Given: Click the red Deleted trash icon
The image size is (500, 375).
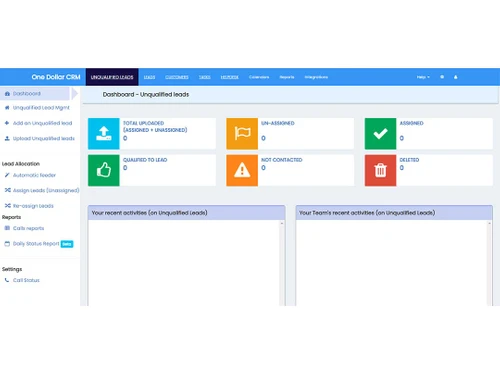Looking at the screenshot, I should click(x=380, y=170).
